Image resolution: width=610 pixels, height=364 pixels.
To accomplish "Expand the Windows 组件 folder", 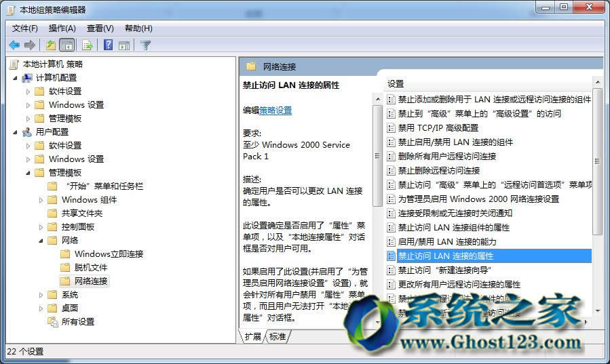I will [x=41, y=200].
